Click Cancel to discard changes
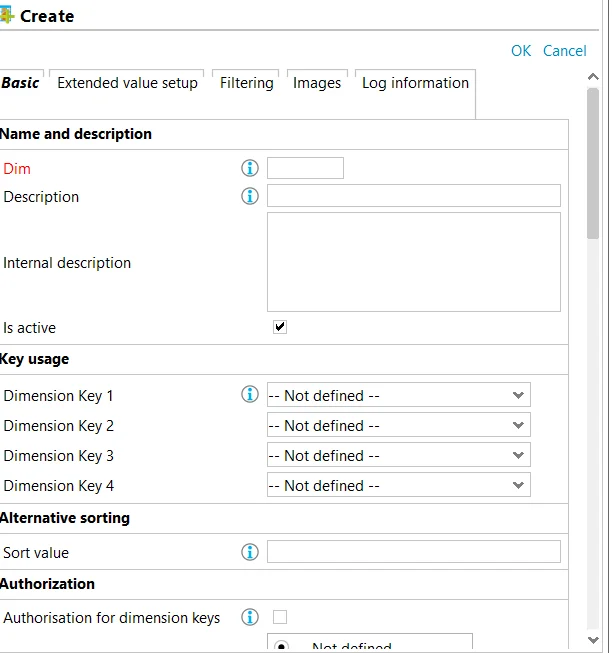612x653 pixels. 565,51
